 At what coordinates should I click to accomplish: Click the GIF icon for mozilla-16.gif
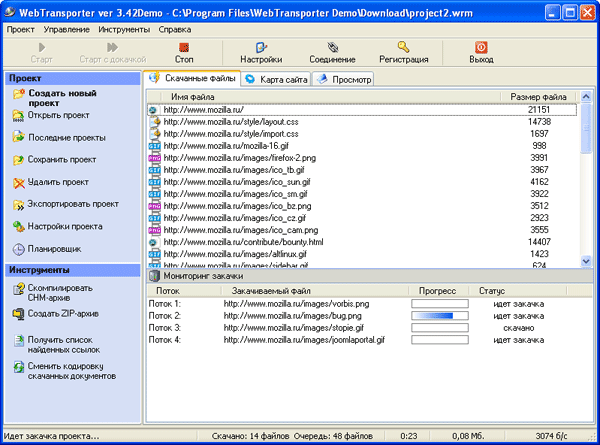point(154,146)
